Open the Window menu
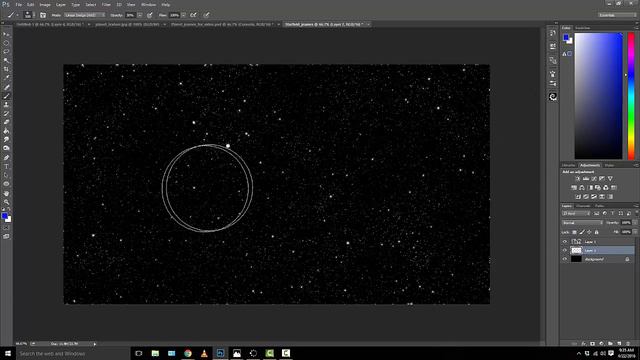 148,4
